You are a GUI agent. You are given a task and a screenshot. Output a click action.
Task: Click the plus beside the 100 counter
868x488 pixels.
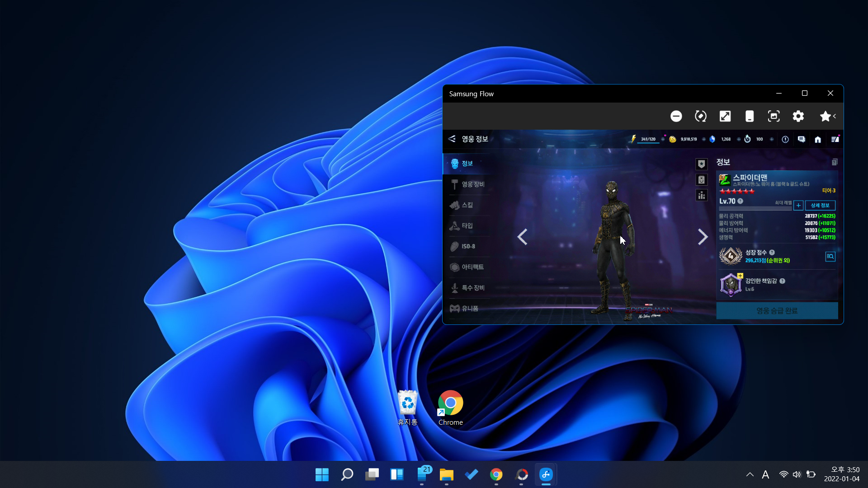tap(771, 139)
